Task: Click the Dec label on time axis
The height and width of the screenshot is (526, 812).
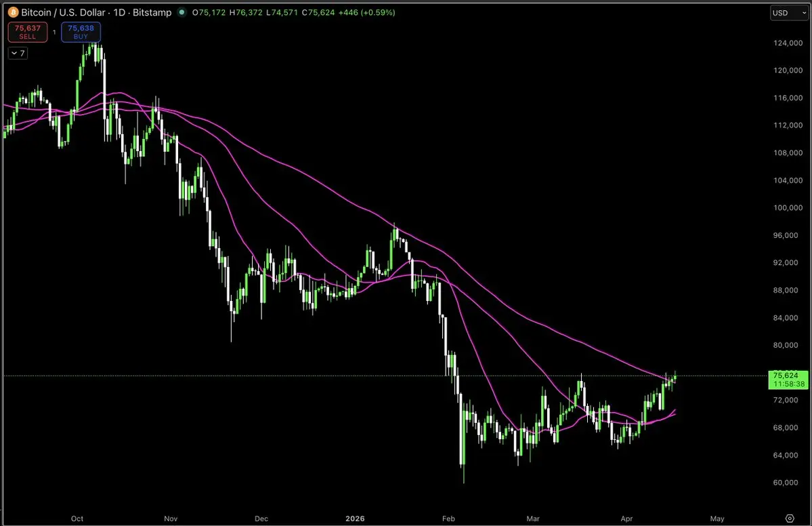Action: click(261, 519)
